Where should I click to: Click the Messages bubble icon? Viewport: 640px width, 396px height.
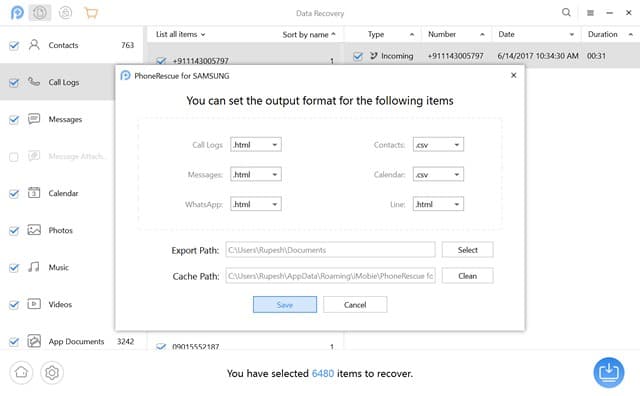pyautogui.click(x=34, y=119)
